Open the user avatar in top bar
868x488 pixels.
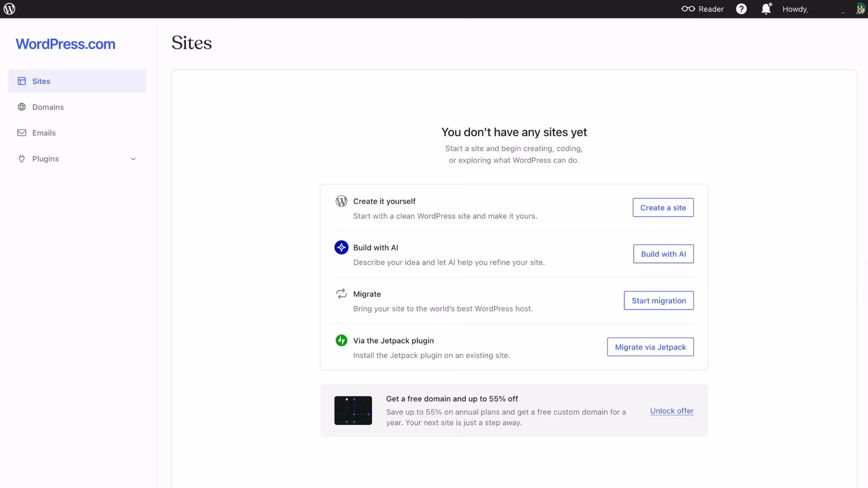[860, 9]
